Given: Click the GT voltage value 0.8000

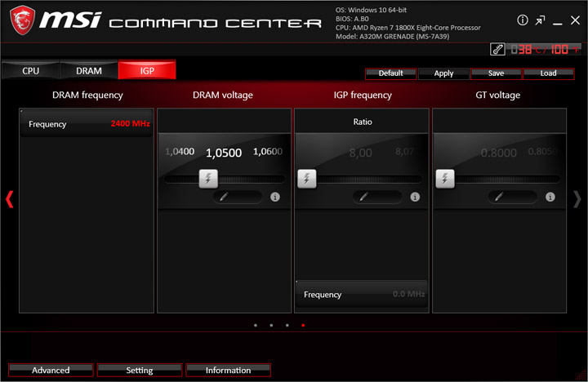Looking at the screenshot, I should [498, 153].
